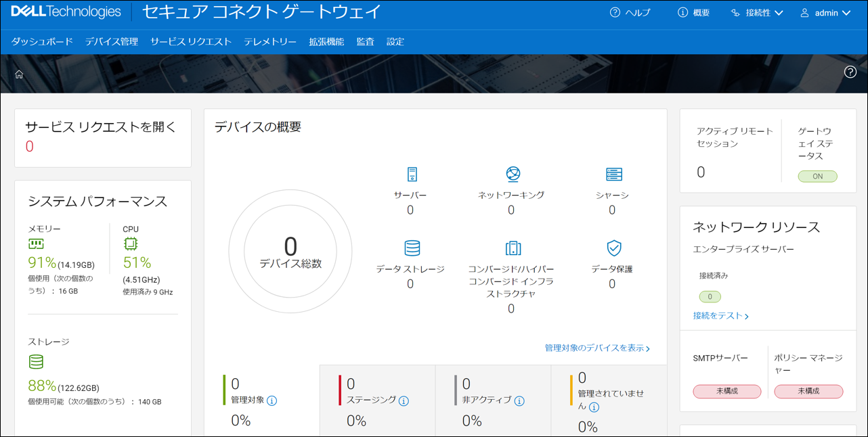The height and width of the screenshot is (437, 868).
Task: Click the エンタープライズ サーバー label
Action: click(x=743, y=249)
